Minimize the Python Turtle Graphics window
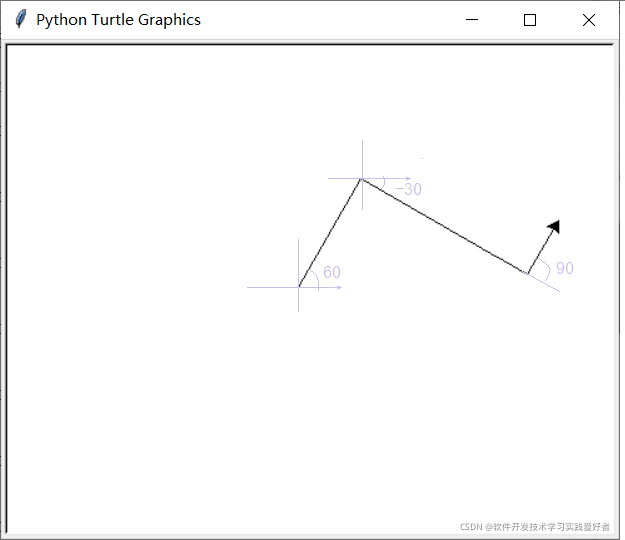 (472, 20)
